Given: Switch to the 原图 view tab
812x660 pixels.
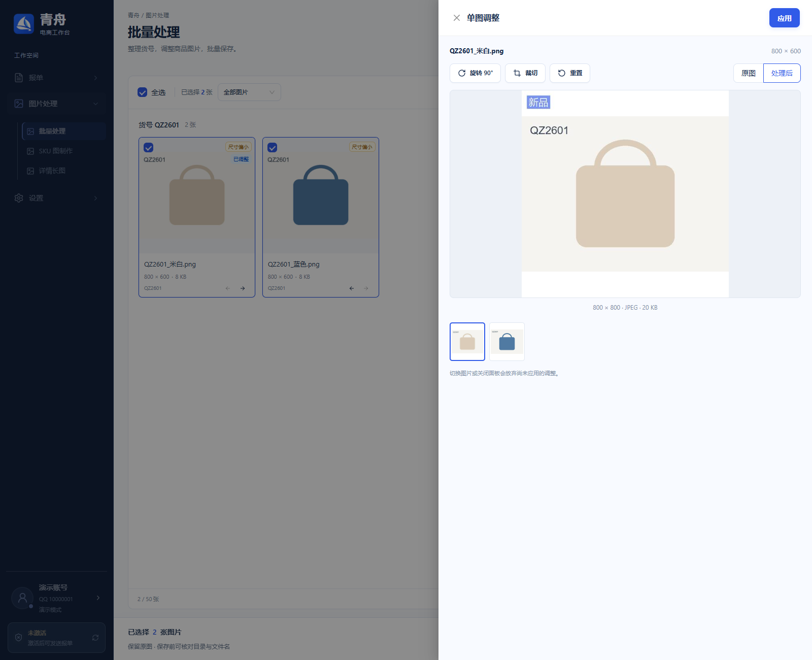Looking at the screenshot, I should pos(749,73).
